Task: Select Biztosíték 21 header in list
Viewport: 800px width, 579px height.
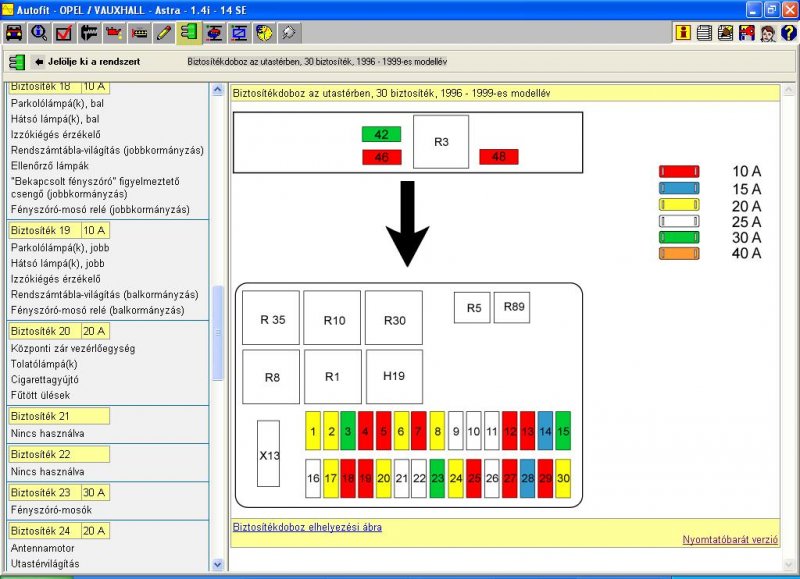Action: coord(59,416)
